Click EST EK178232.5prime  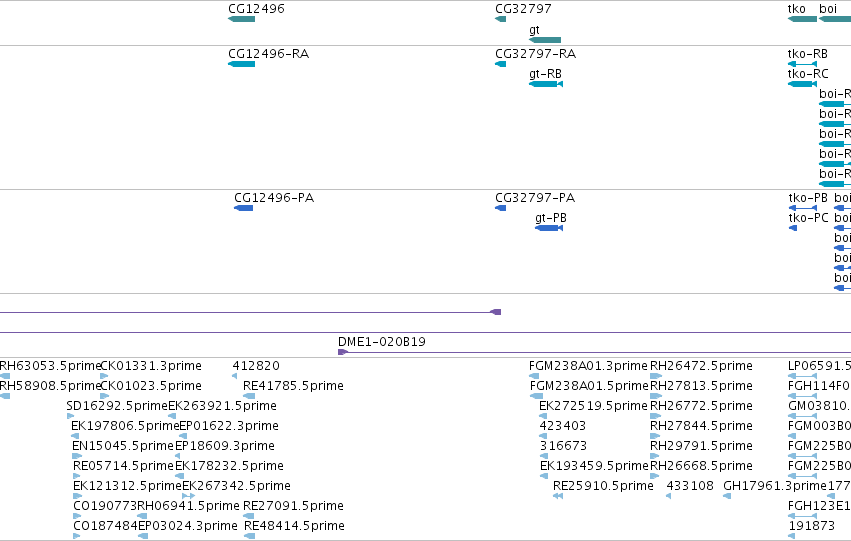coord(229,466)
